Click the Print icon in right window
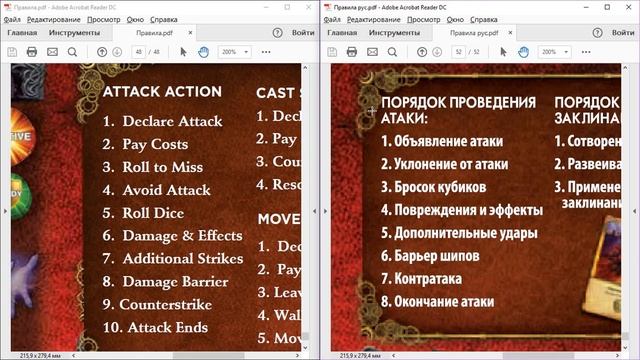 coord(352,52)
